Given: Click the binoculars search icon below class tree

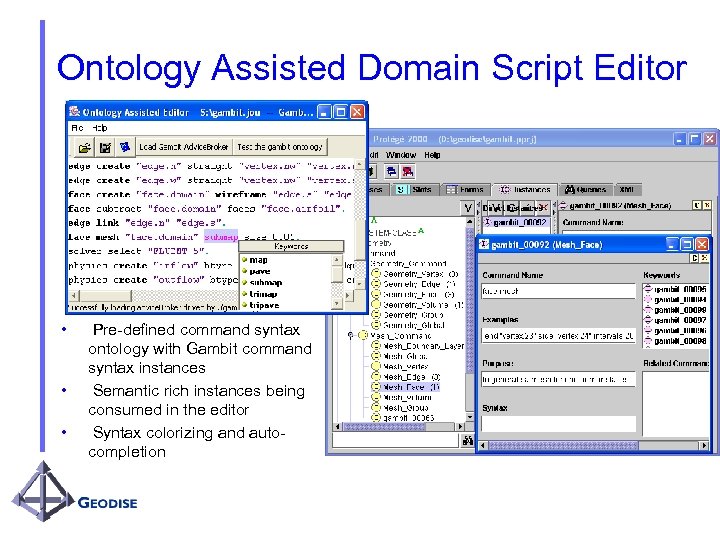Looking at the screenshot, I should [467, 441].
